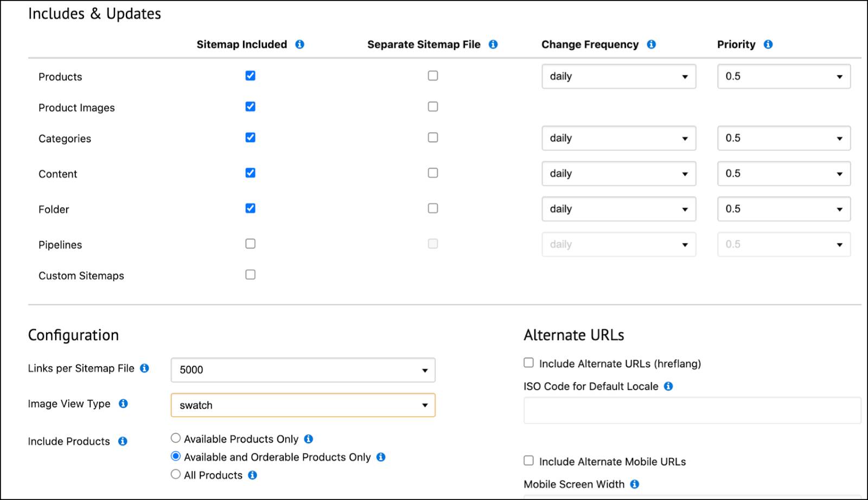Open Categories Change Frequency dropdown
The image size is (868, 500).
tap(619, 138)
